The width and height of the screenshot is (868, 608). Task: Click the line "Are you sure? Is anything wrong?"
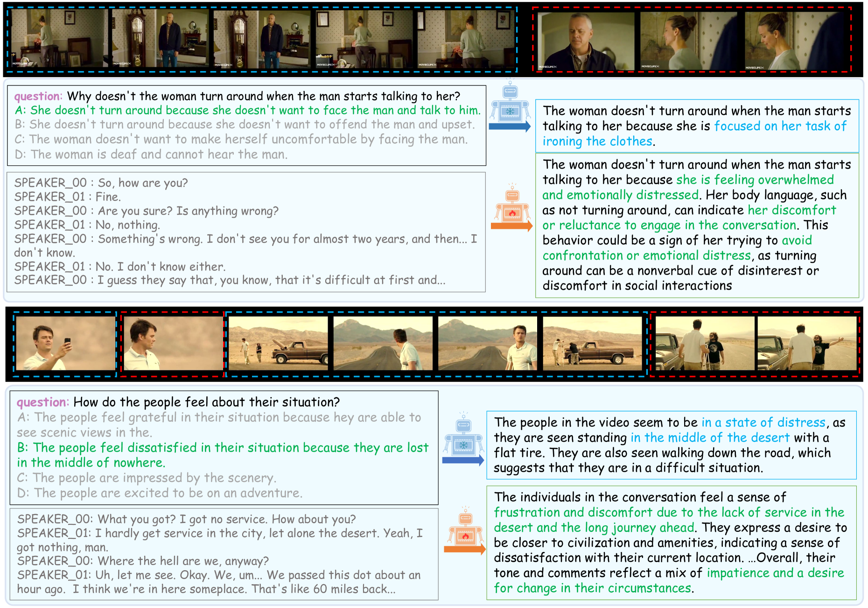pos(147,211)
